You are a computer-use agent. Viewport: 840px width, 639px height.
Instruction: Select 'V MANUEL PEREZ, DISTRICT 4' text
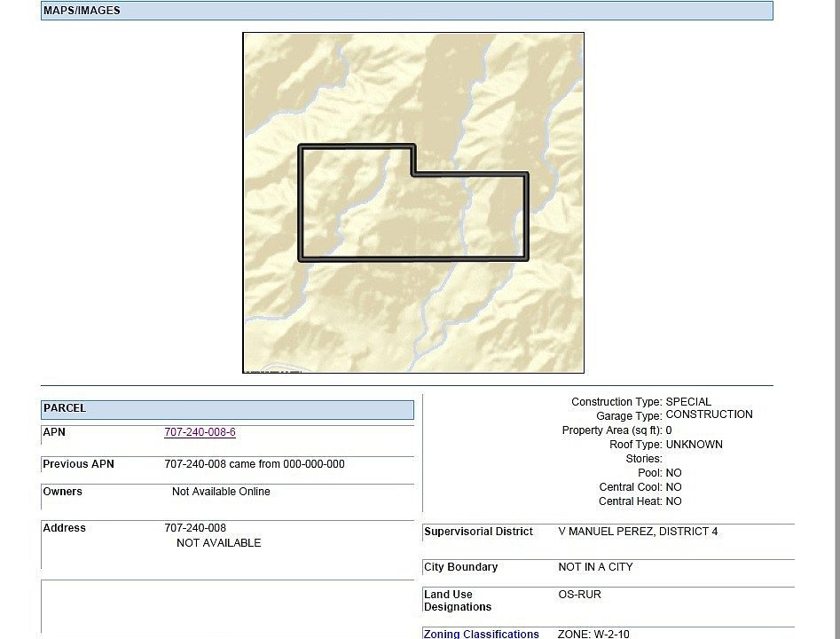pos(638,532)
